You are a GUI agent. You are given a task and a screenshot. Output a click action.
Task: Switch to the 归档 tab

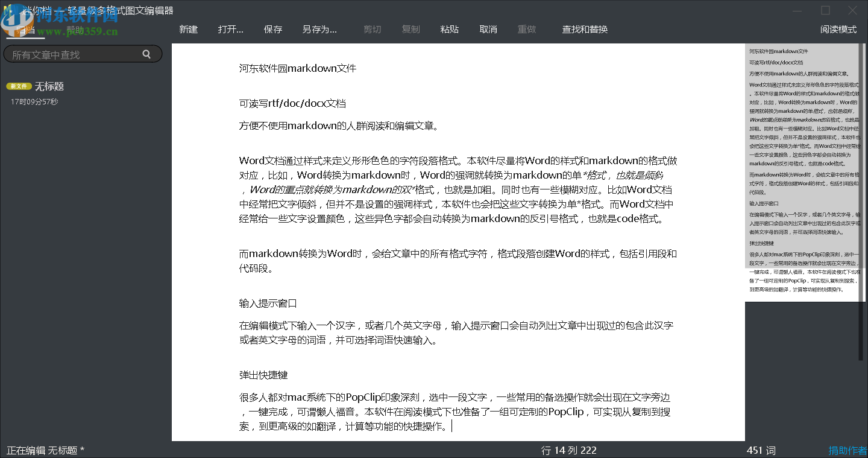click(x=25, y=29)
